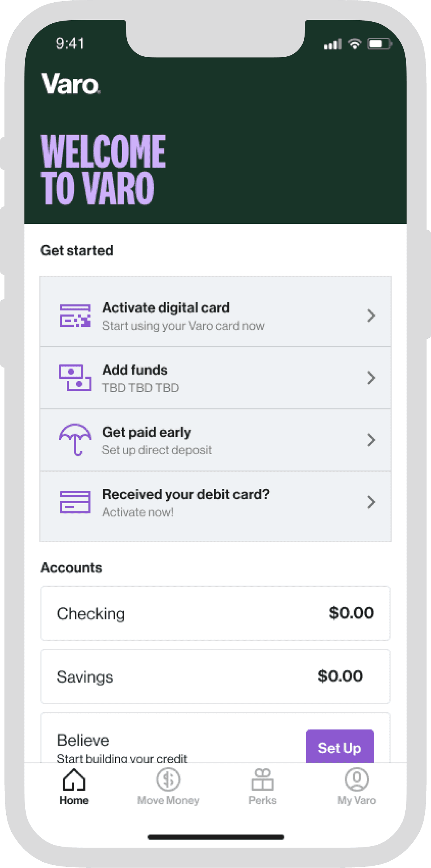Tap the chevron beside Received your debit card?
Viewport: 431px width, 868px height.
point(371,502)
